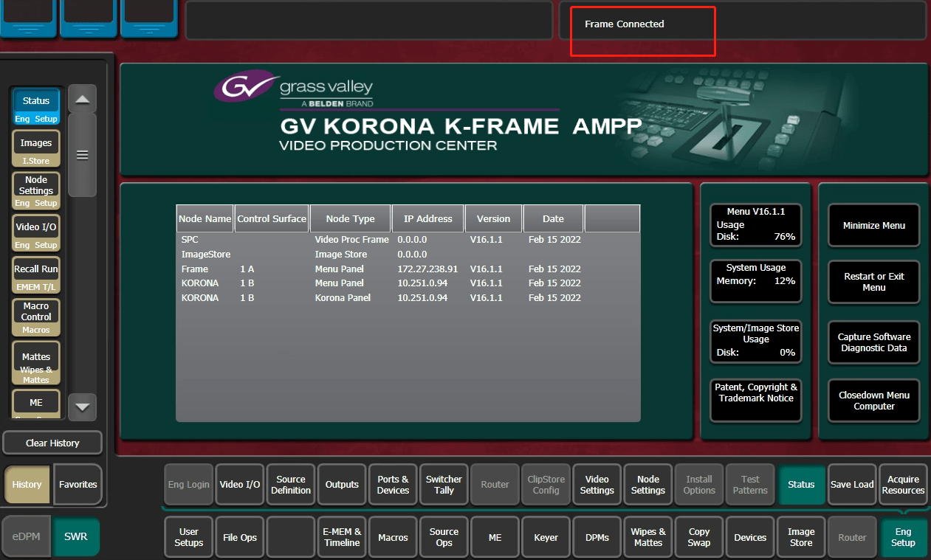Click the history list scroll down arrow

pyautogui.click(x=82, y=407)
